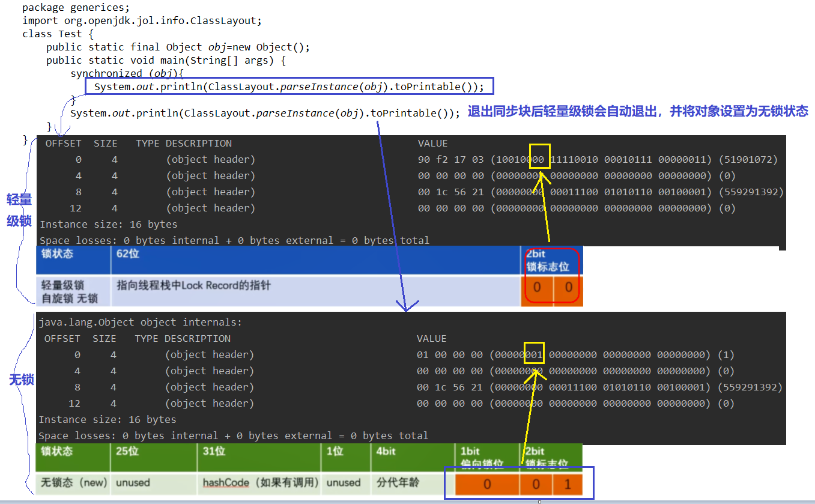Image resolution: width=815 pixels, height=504 pixels.
Task: Click the '62位' table header
Action: point(315,260)
